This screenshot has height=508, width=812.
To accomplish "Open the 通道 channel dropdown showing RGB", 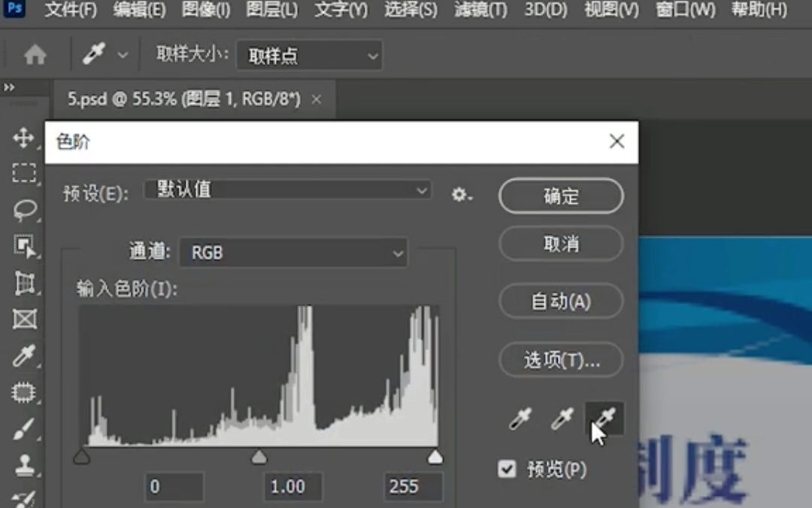I will [293, 253].
